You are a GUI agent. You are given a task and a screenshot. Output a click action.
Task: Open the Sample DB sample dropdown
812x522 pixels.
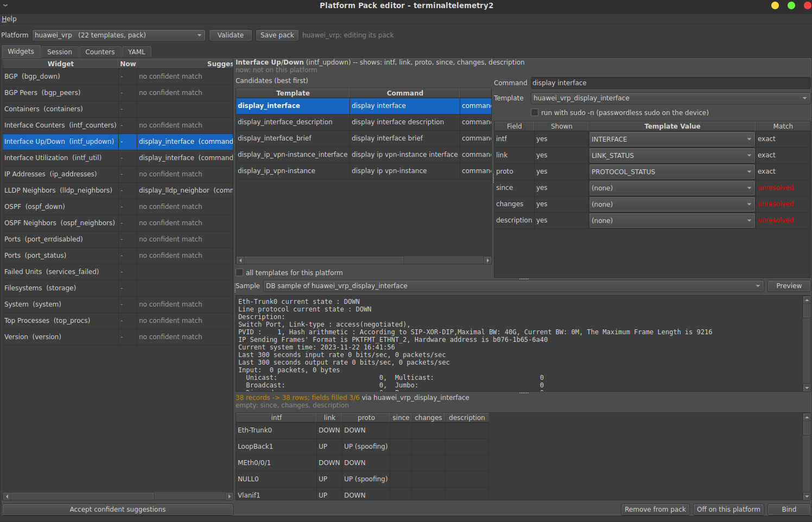click(x=513, y=286)
